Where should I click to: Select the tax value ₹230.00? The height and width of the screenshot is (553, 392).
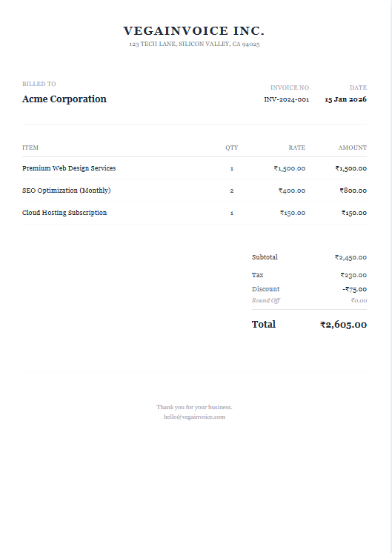(x=353, y=275)
